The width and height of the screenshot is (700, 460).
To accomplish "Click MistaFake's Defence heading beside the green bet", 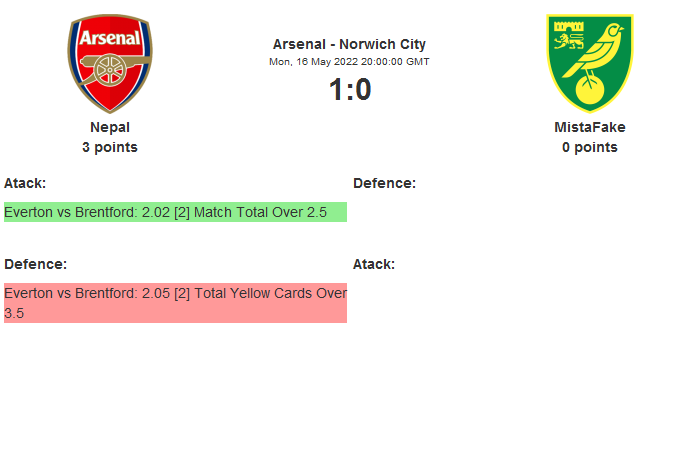I will click(x=384, y=183).
